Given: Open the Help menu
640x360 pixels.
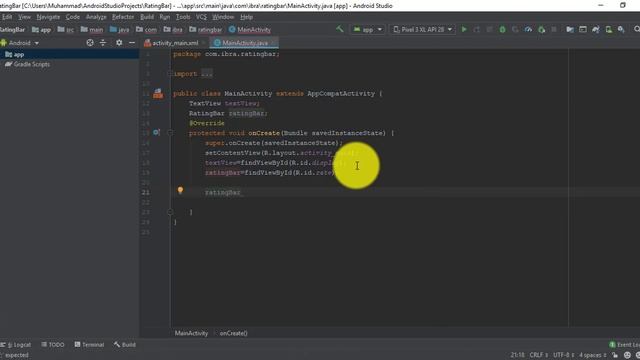Looking at the screenshot, I should click(246, 17).
